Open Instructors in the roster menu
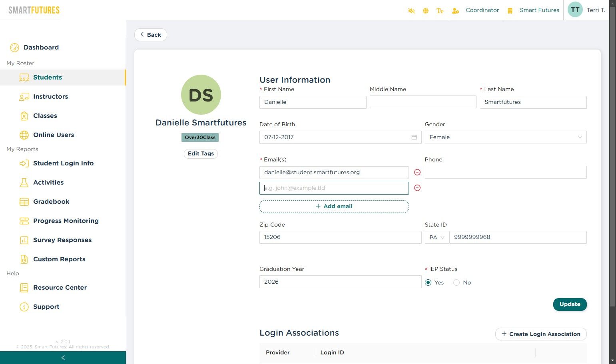The width and height of the screenshot is (616, 364). pyautogui.click(x=50, y=97)
